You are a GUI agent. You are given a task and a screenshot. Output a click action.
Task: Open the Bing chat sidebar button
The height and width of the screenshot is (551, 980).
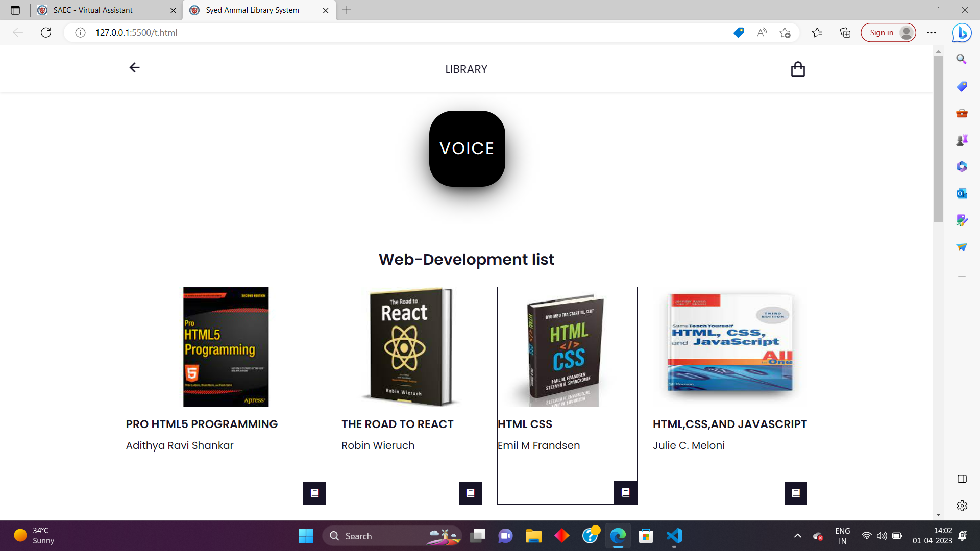click(962, 33)
